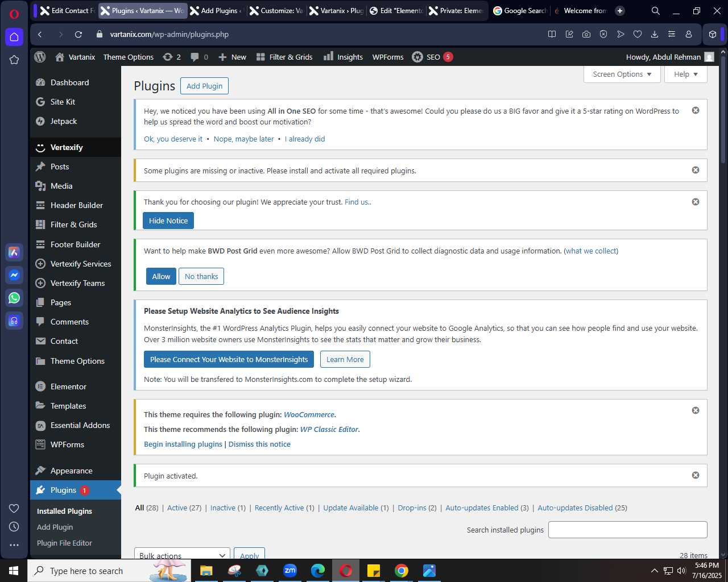The width and height of the screenshot is (728, 582).
Task: Click Add Plugin button beside heading
Action: click(204, 86)
